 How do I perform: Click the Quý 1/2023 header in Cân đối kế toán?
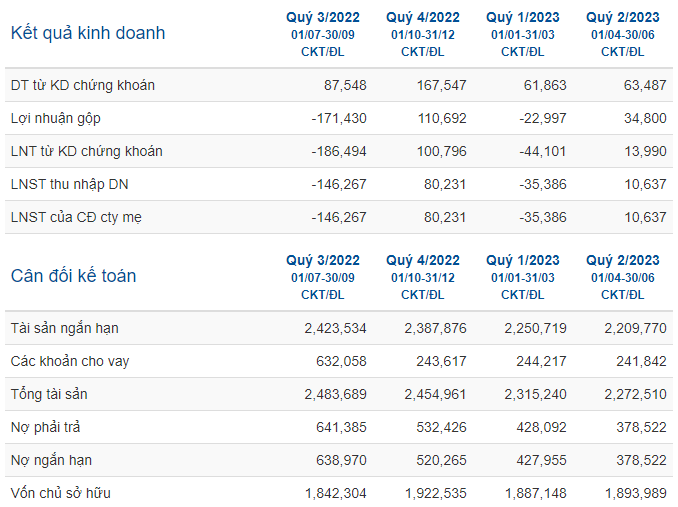click(x=523, y=277)
